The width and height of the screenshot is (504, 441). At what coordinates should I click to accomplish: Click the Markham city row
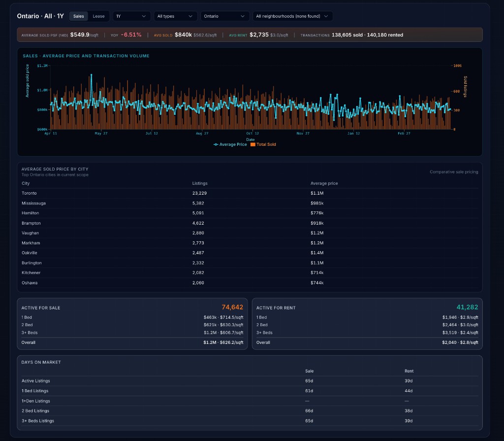click(250, 243)
